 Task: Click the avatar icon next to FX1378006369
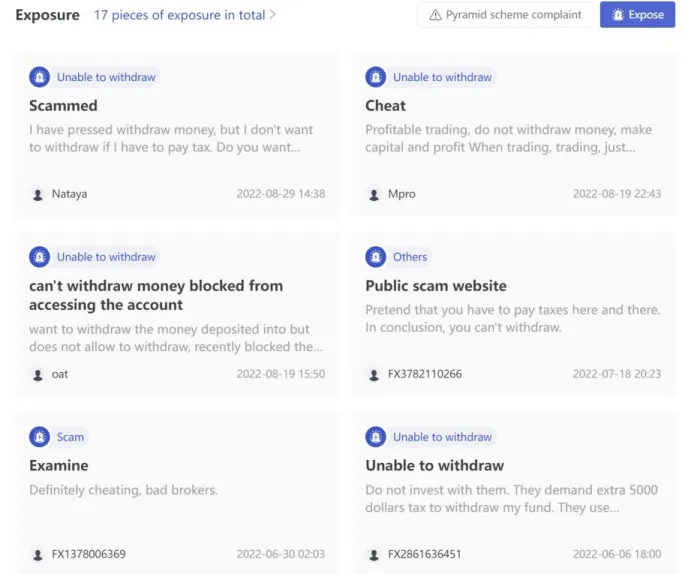tap(38, 555)
